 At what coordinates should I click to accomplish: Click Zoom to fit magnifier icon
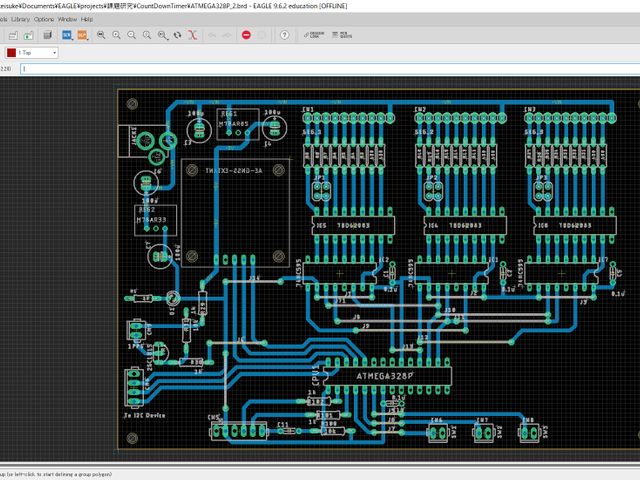click(101, 35)
